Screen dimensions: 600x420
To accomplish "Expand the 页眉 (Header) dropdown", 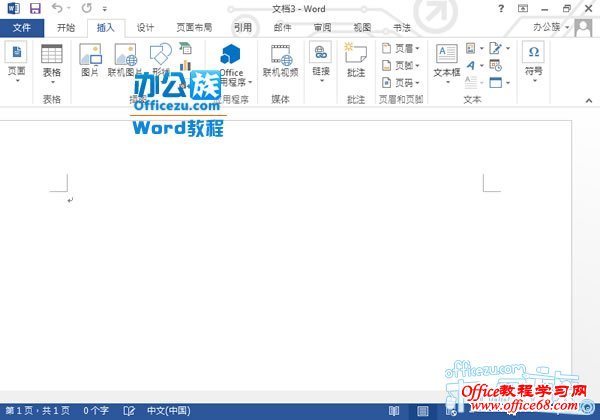I will tap(401, 48).
